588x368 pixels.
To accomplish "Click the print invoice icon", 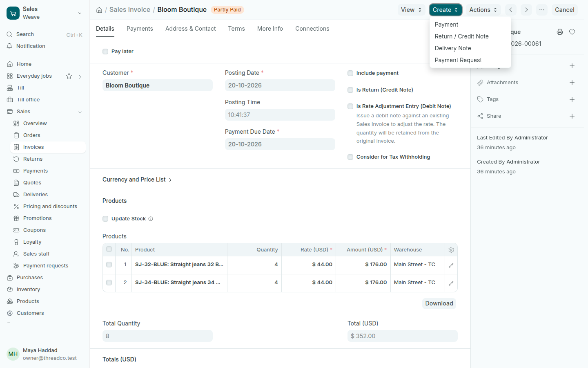I will [x=560, y=32].
